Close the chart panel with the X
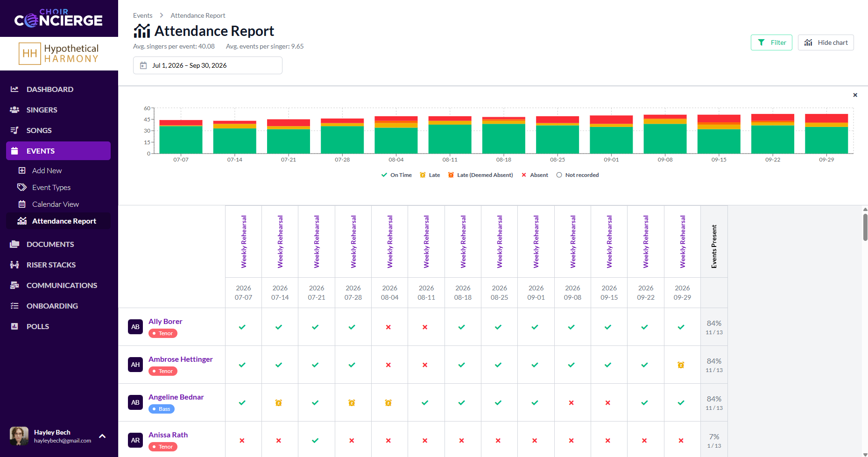 point(855,95)
